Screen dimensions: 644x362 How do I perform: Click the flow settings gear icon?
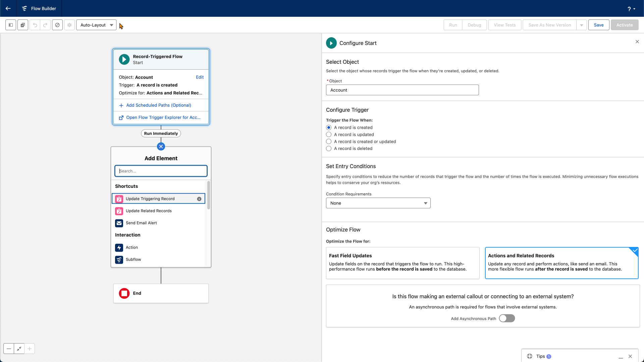tap(69, 25)
